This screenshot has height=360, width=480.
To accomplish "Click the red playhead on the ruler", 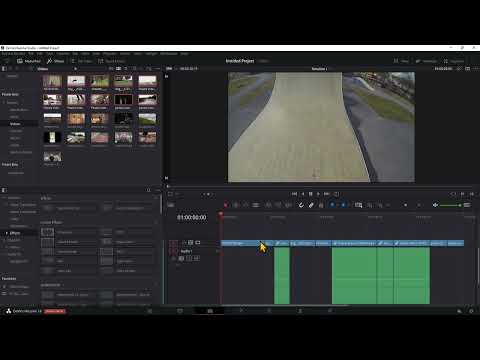I will [x=220, y=215].
